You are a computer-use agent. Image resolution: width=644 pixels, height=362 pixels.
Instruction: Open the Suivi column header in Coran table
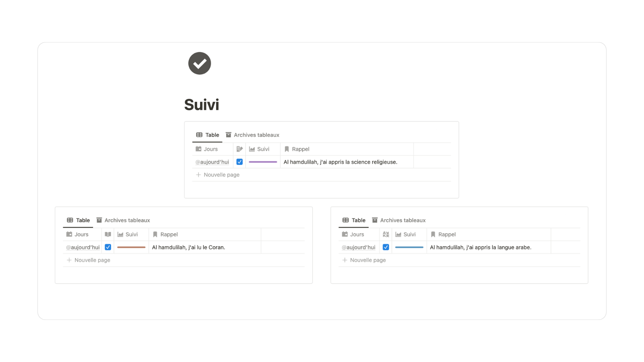coord(131,234)
